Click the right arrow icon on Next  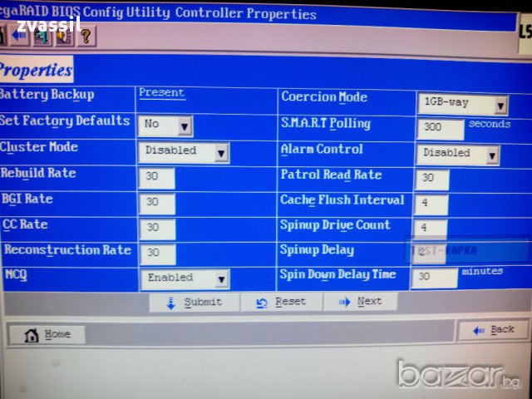[343, 303]
